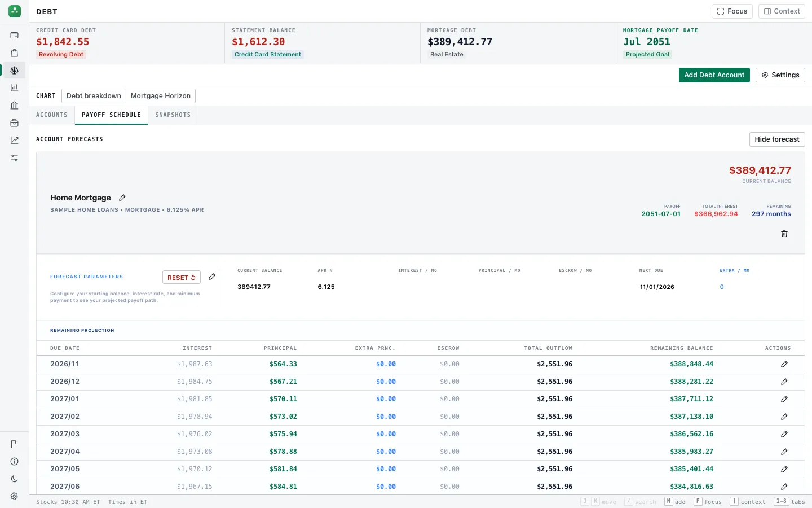Edit the 2027/04 payment row
Viewport: 812px width, 508px height.
[784, 452]
